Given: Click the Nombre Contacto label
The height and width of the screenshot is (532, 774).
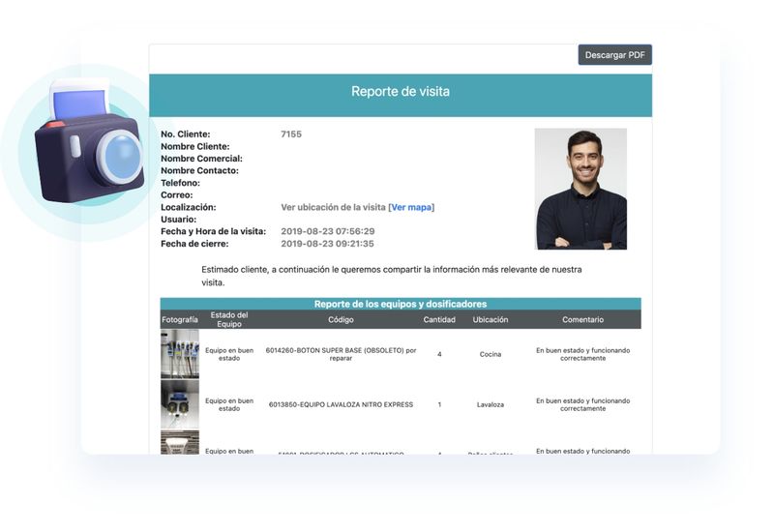Looking at the screenshot, I should tap(199, 171).
